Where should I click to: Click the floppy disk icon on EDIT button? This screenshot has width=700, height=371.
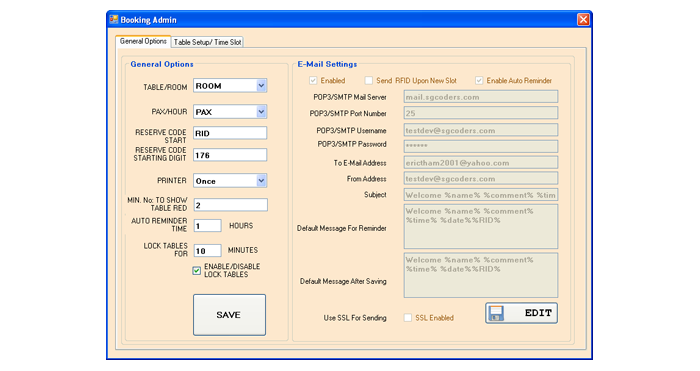496,313
